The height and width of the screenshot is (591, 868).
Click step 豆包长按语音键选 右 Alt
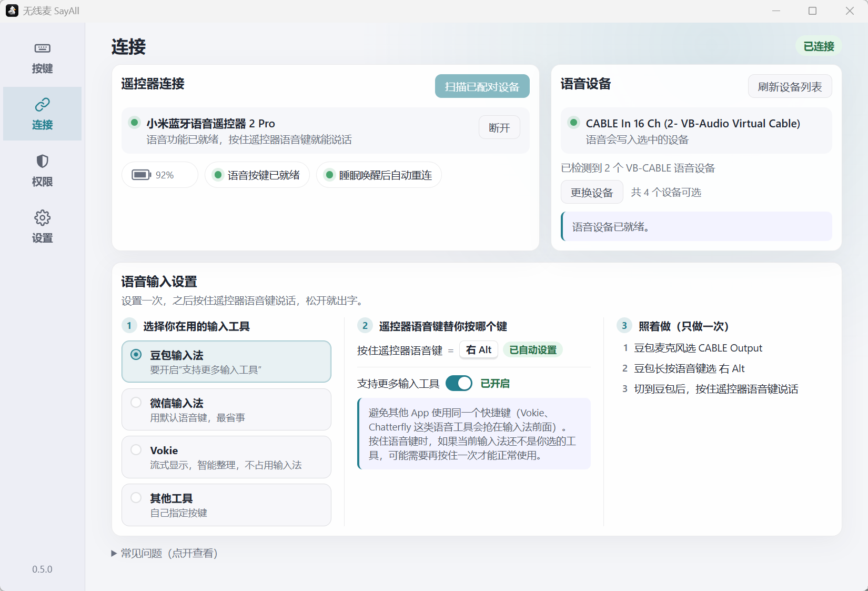point(689,368)
